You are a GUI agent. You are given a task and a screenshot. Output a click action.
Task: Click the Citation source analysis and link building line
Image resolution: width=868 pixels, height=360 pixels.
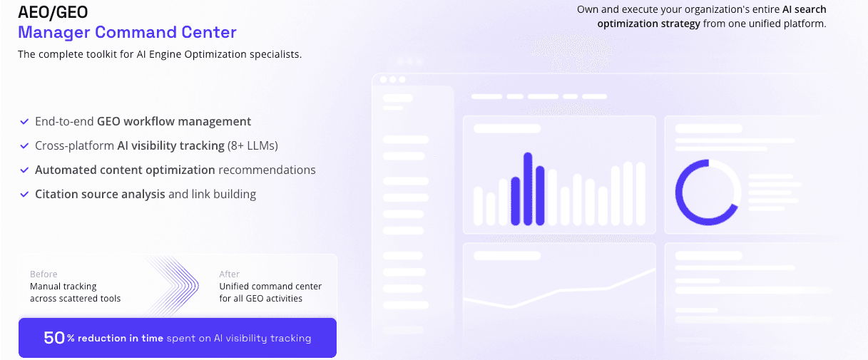click(145, 194)
